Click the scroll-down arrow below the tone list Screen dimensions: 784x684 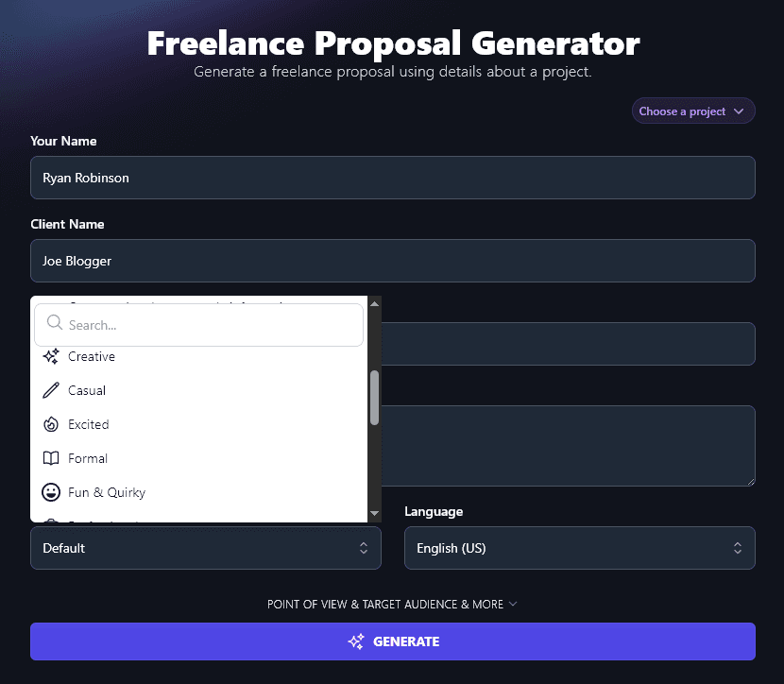click(374, 513)
